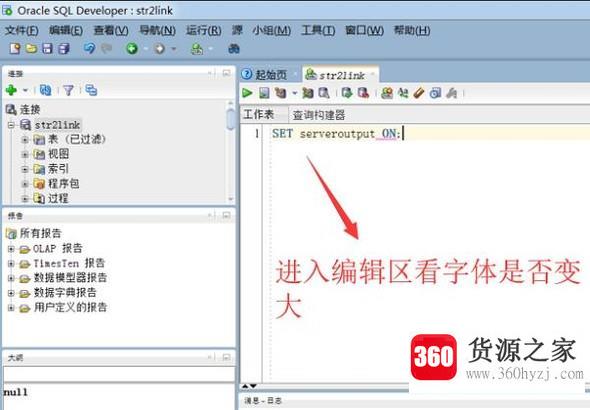Click the SQL Tuning Advisor icon
Viewport: 590px width, 410px height.
click(x=324, y=93)
